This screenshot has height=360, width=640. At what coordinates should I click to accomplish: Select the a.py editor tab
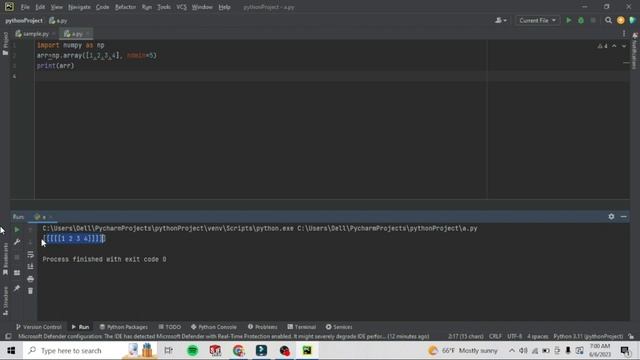(x=76, y=34)
